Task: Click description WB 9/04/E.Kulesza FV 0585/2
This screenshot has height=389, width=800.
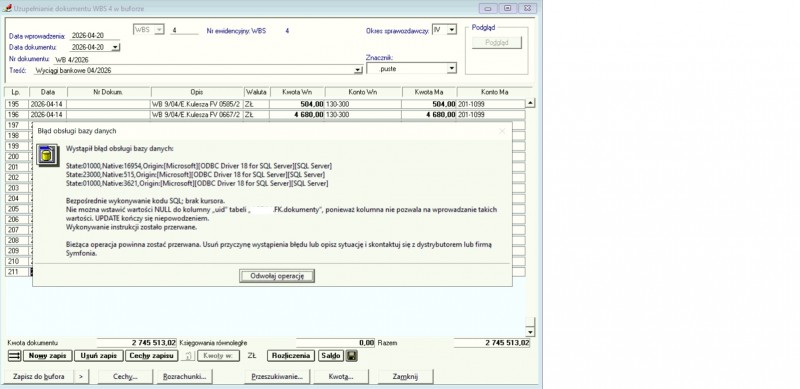Action: point(197,104)
